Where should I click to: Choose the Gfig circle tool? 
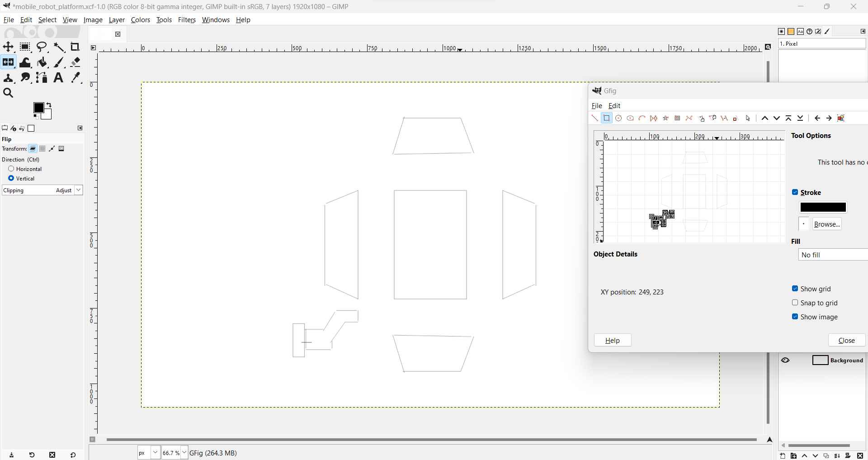[x=618, y=118]
